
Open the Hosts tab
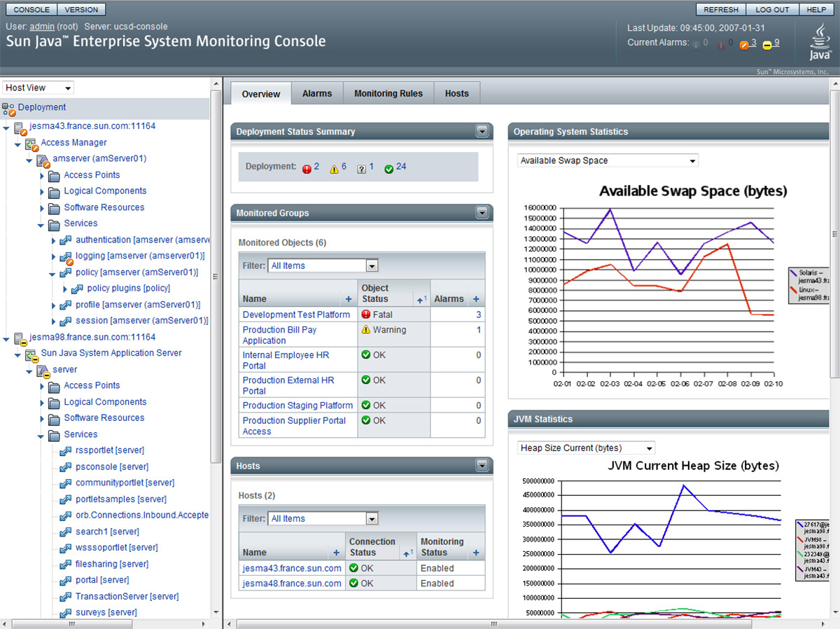tap(457, 93)
